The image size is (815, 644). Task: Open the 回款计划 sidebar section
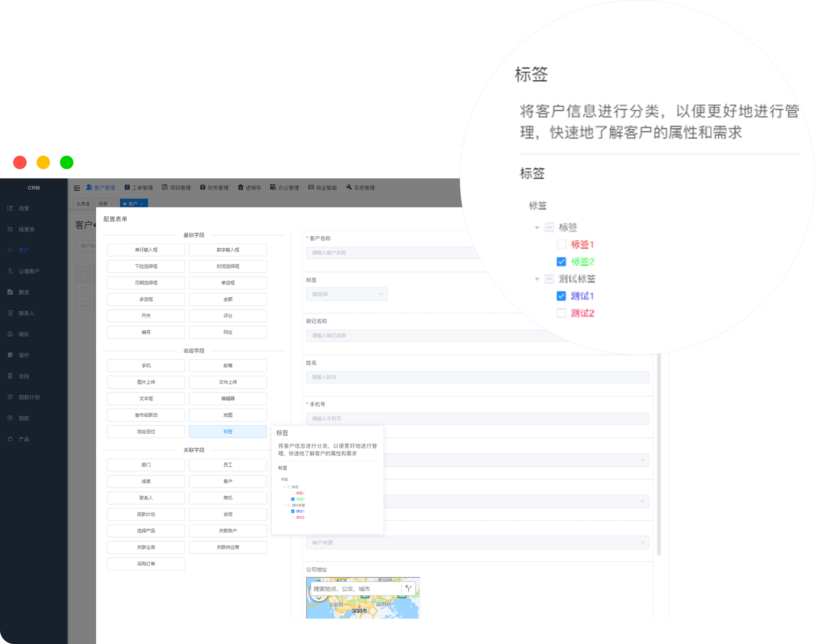(28, 397)
